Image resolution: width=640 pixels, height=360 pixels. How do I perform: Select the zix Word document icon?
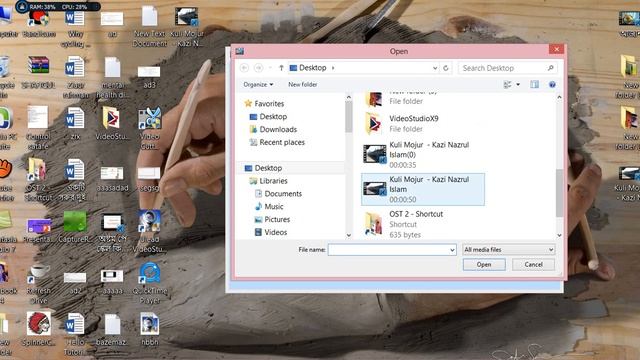click(75, 123)
